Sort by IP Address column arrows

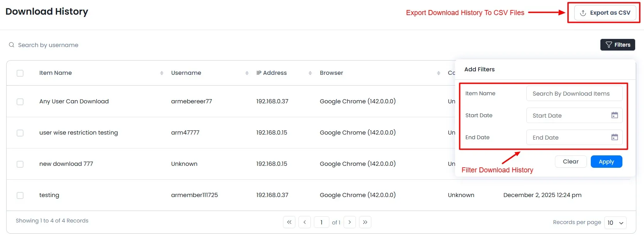point(310,73)
